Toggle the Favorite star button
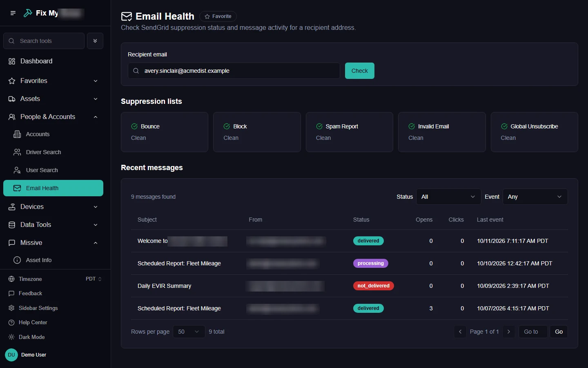Screen dimensions: 588x368 [x=218, y=16]
